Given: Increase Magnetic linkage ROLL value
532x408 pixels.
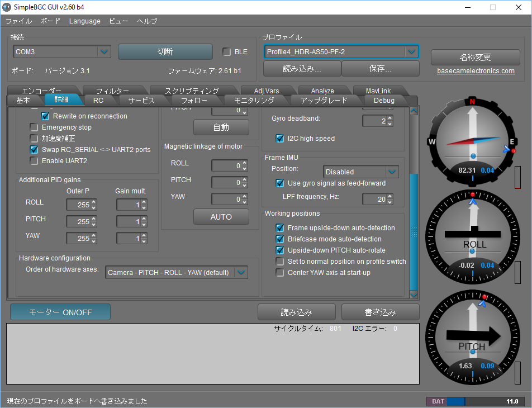Looking at the screenshot, I should point(245,163).
